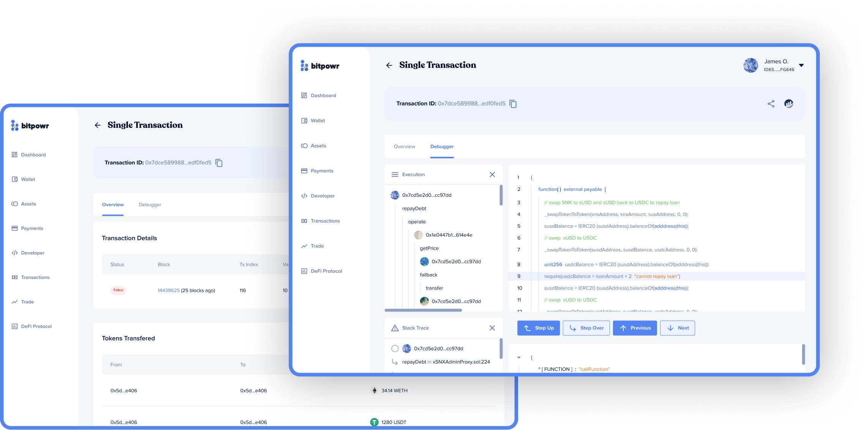Click the share icon in transaction bar
Screen dimensions: 868x430
tap(771, 104)
